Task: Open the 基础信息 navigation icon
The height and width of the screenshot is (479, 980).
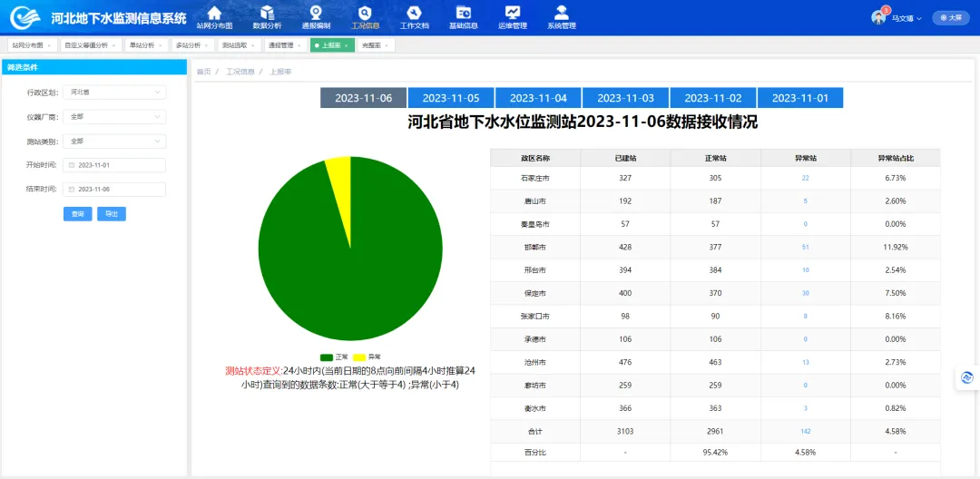Action: pyautogui.click(x=463, y=13)
